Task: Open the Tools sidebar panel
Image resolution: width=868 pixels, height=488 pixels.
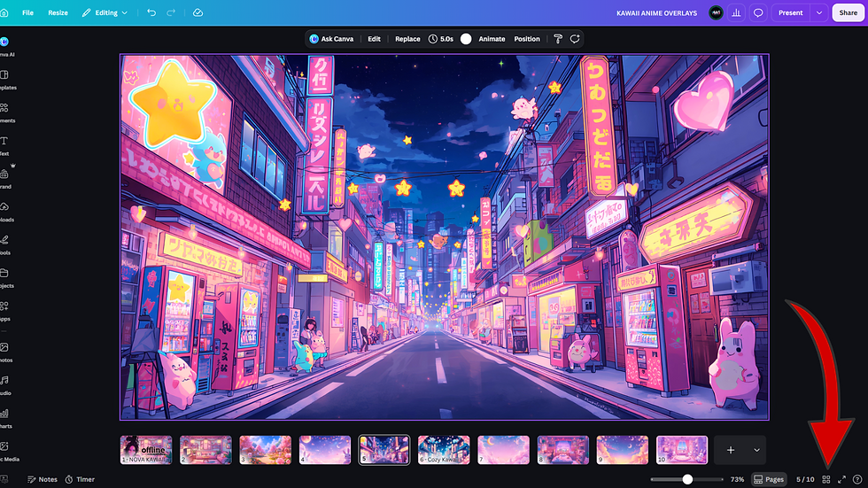Action: click(x=5, y=245)
